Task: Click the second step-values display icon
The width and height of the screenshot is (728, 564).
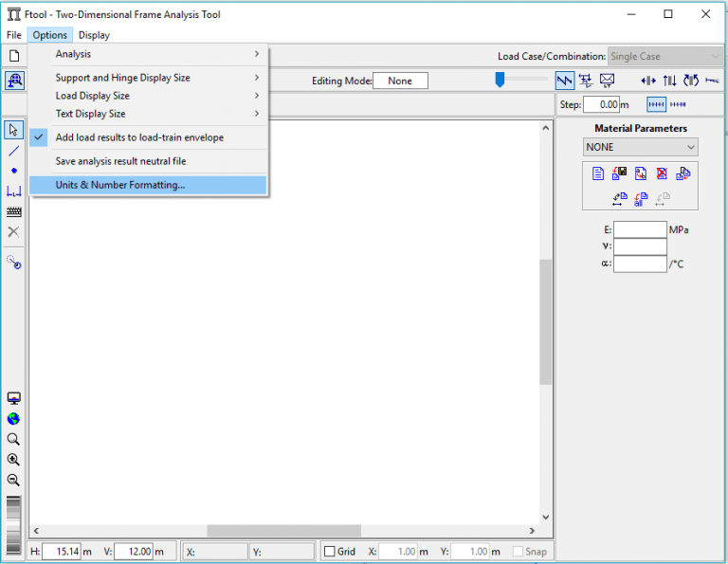Action: (678, 104)
